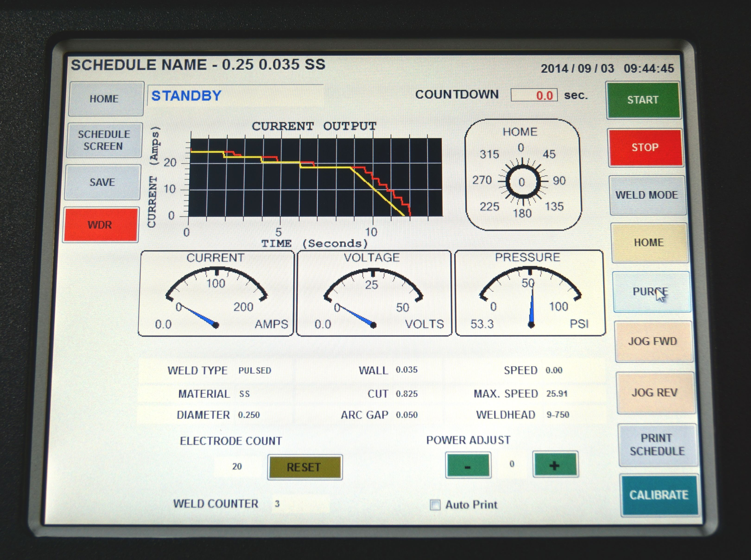Click the SAVE button
The image size is (751, 560).
coord(102,182)
